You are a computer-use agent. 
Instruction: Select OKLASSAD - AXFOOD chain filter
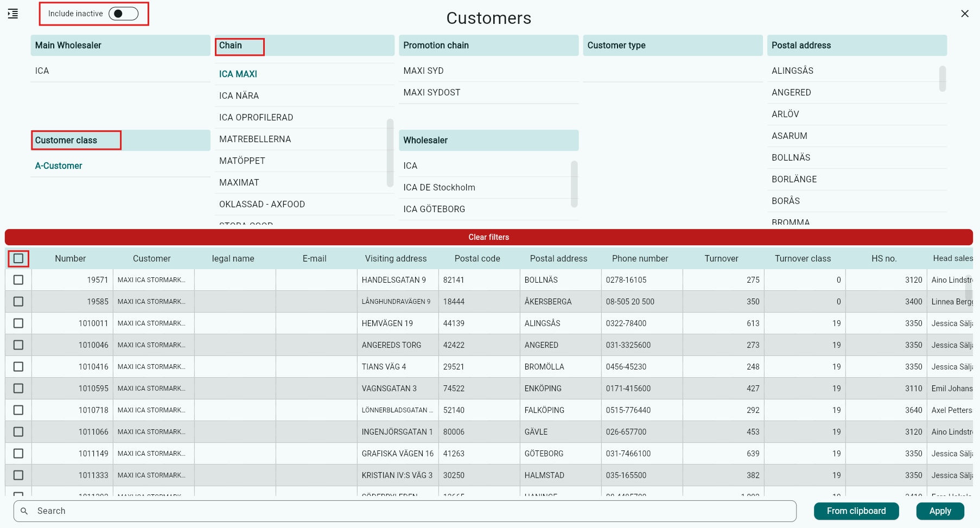pos(304,205)
